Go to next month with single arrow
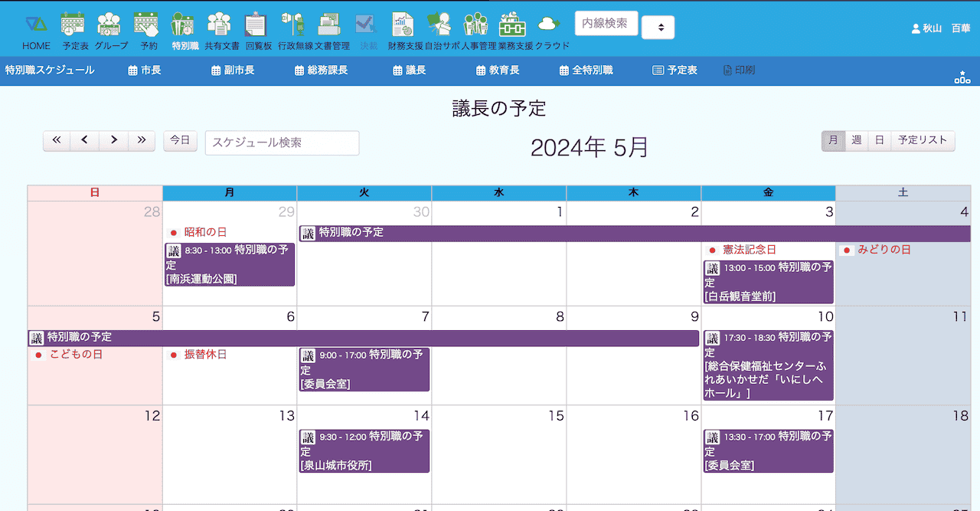 click(x=113, y=140)
